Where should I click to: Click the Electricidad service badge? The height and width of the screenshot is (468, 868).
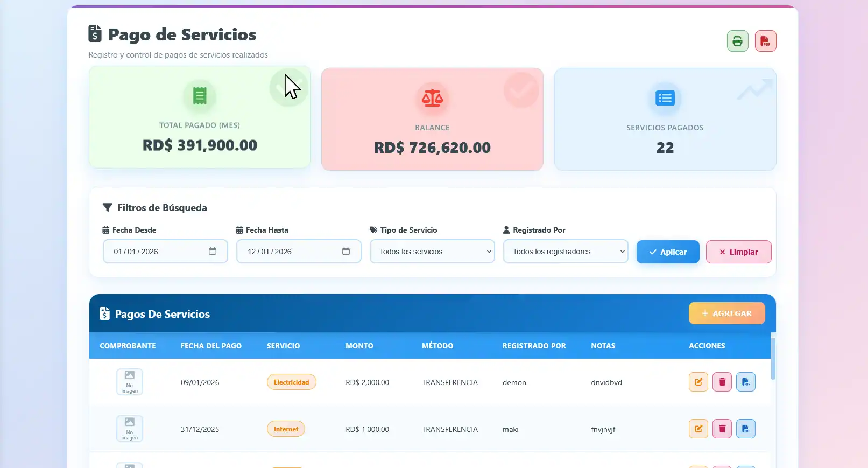(291, 382)
